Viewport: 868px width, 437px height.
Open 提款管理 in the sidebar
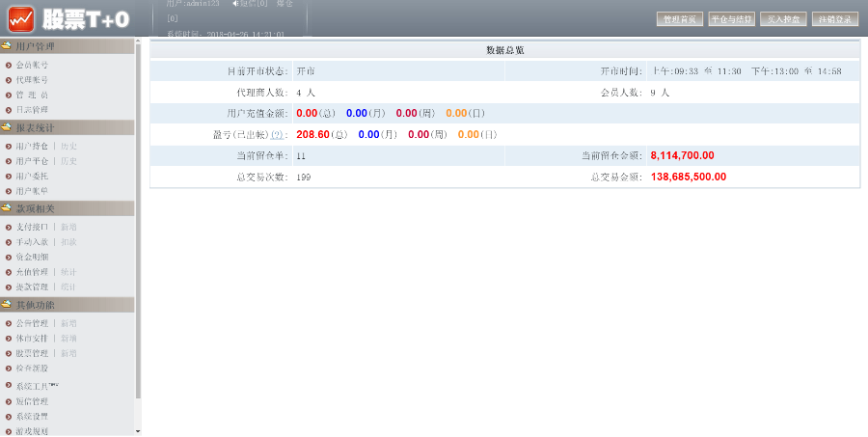tap(32, 287)
